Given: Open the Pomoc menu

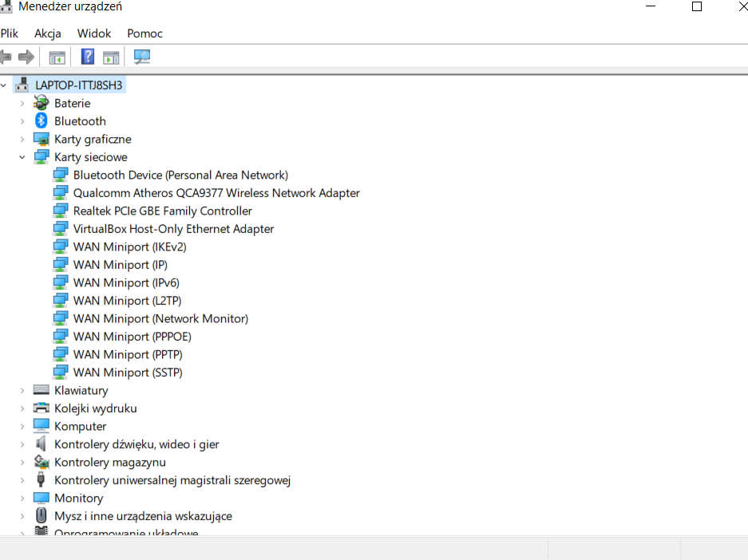Looking at the screenshot, I should click(144, 34).
